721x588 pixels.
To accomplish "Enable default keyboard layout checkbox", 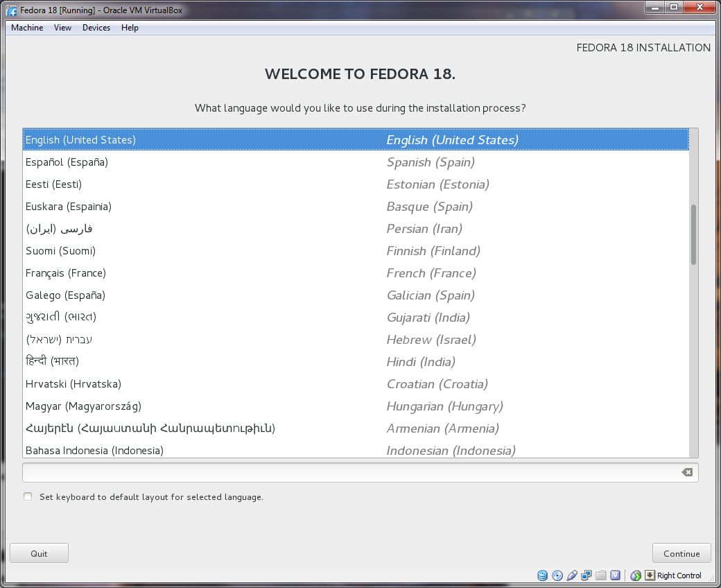I will click(x=28, y=496).
